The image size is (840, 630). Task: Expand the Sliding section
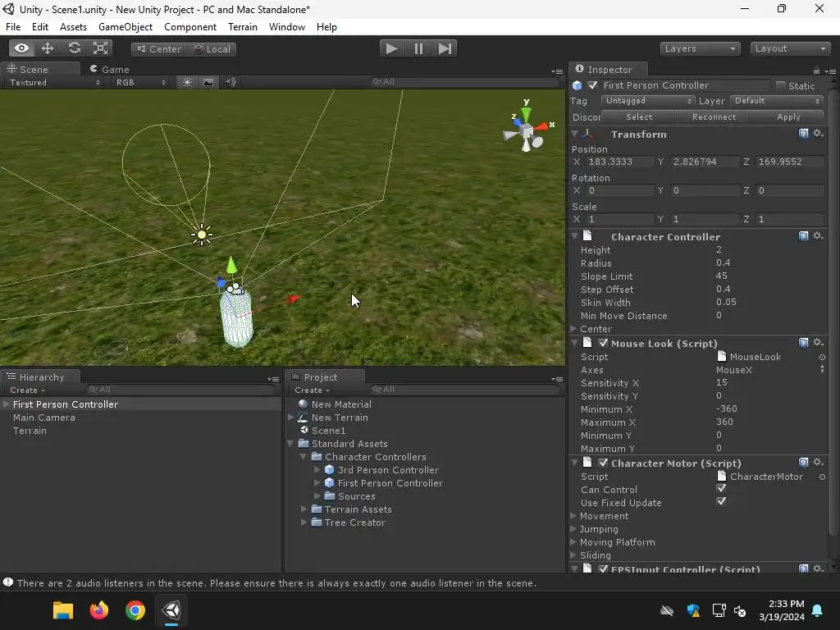click(574, 555)
